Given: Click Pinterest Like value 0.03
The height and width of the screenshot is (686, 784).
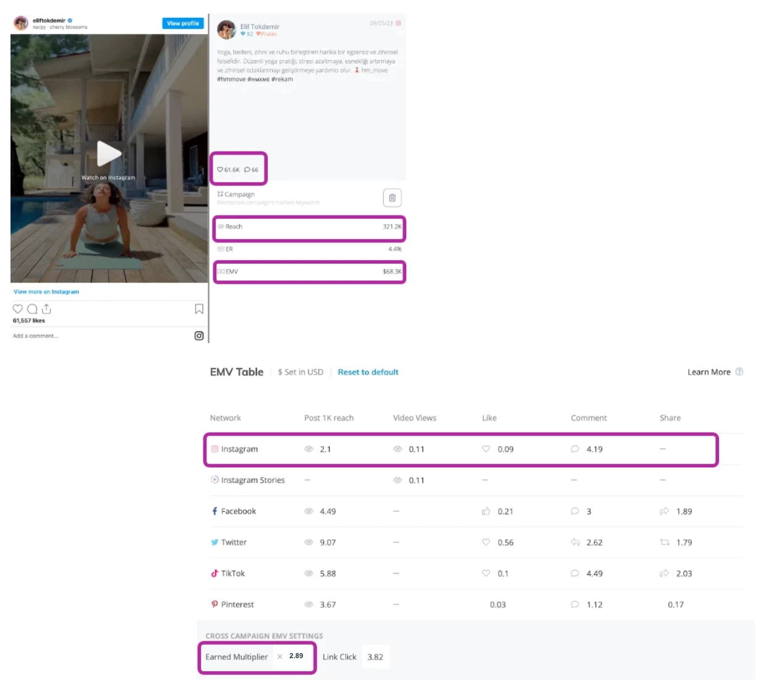Looking at the screenshot, I should pyautogui.click(x=498, y=604).
